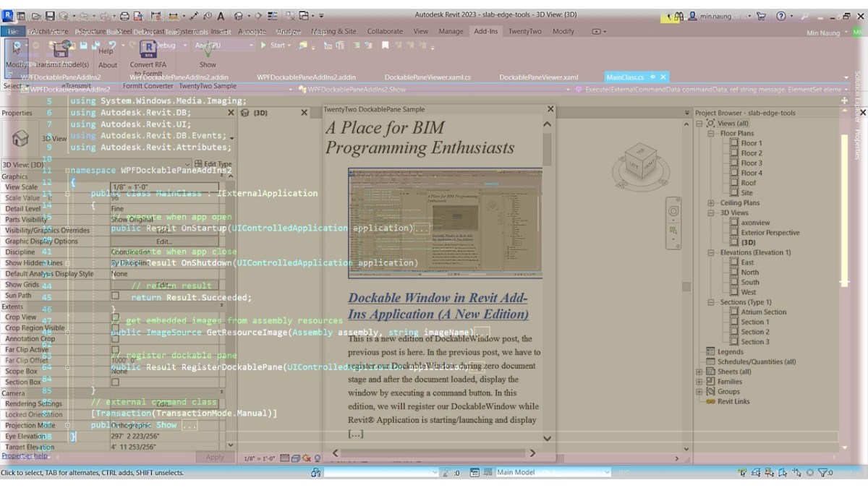This screenshot has height=488, width=868.
Task: Select the Text tool letter A icon
Action: (220, 16)
